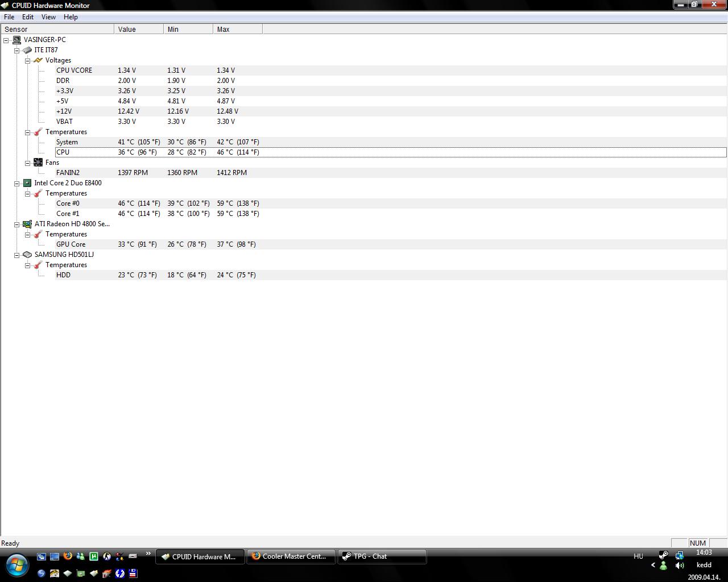Show hidden tray icons with the arrow

653,565
